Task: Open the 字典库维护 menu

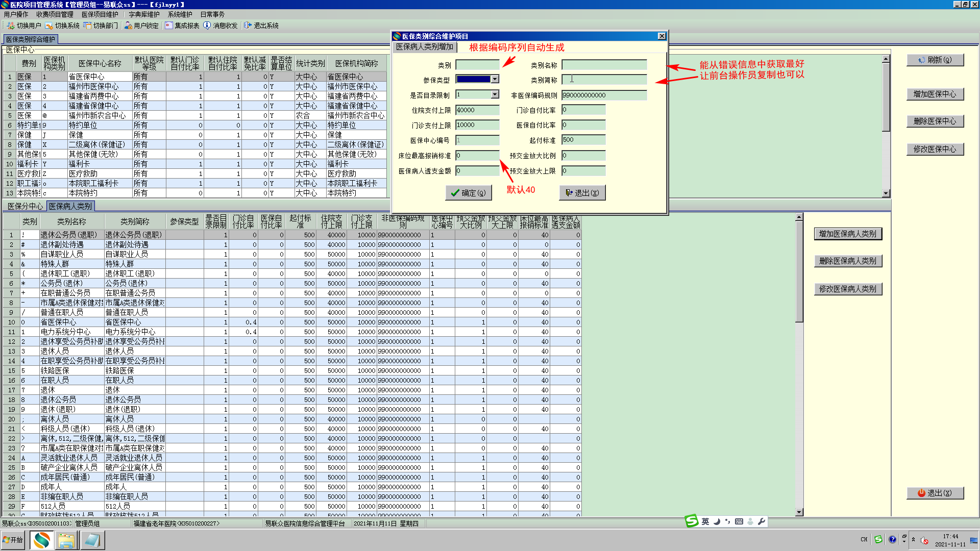Action: pyautogui.click(x=144, y=14)
